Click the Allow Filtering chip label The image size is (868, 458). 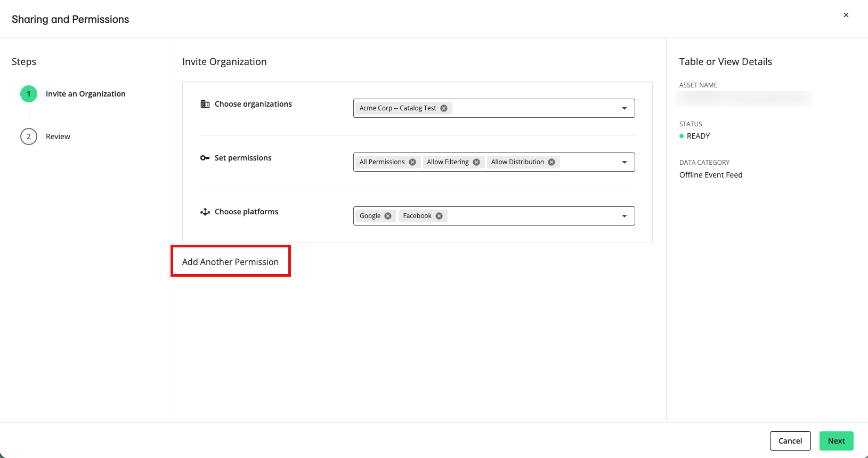[448, 162]
